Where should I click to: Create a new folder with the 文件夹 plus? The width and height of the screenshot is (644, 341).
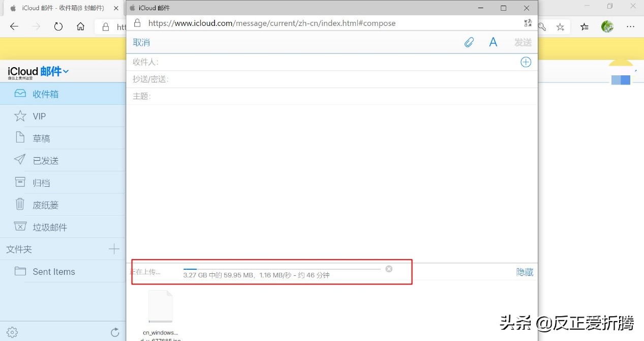(x=114, y=249)
